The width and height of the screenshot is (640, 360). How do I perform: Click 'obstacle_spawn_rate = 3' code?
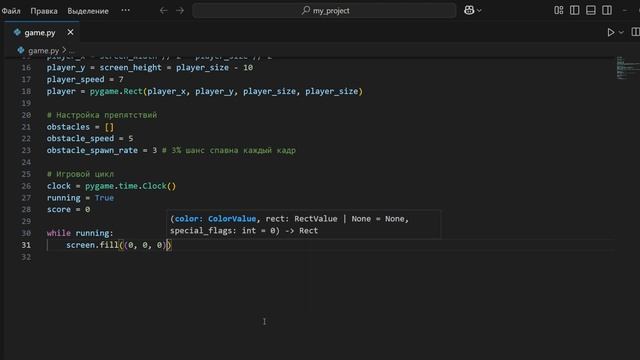[102, 151]
